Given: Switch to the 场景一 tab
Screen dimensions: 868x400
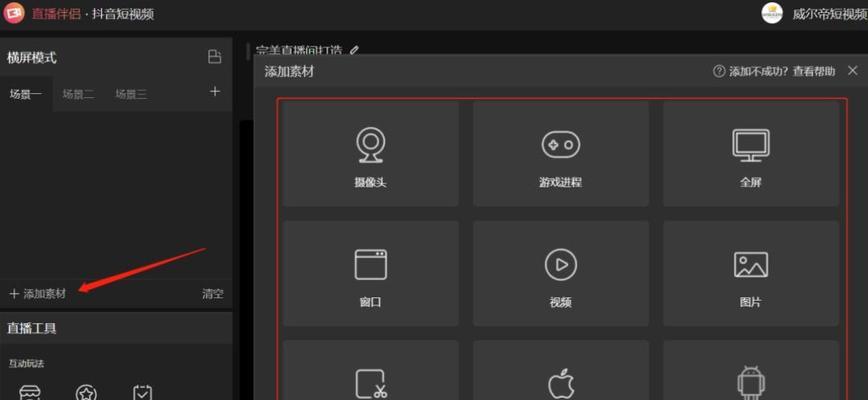Looking at the screenshot, I should pos(25,95).
